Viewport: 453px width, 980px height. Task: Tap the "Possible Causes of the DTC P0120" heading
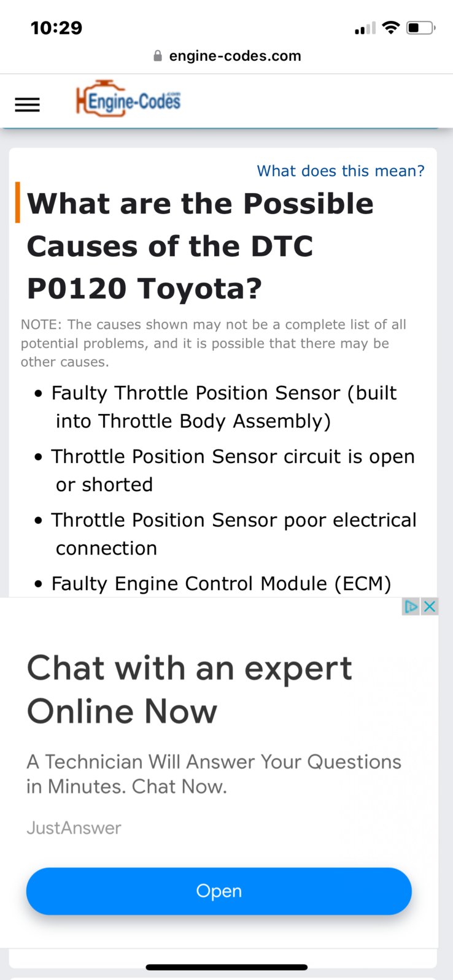click(200, 246)
